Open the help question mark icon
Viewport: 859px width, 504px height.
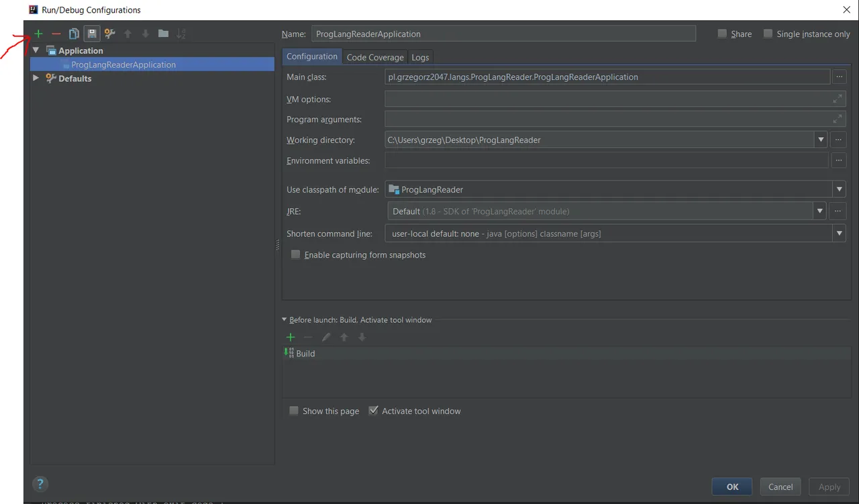(x=40, y=484)
